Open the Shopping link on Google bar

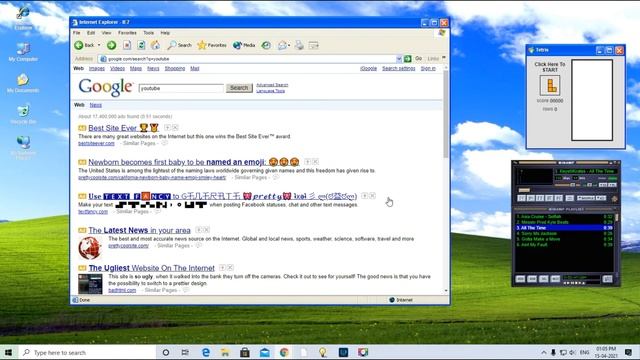pos(175,69)
